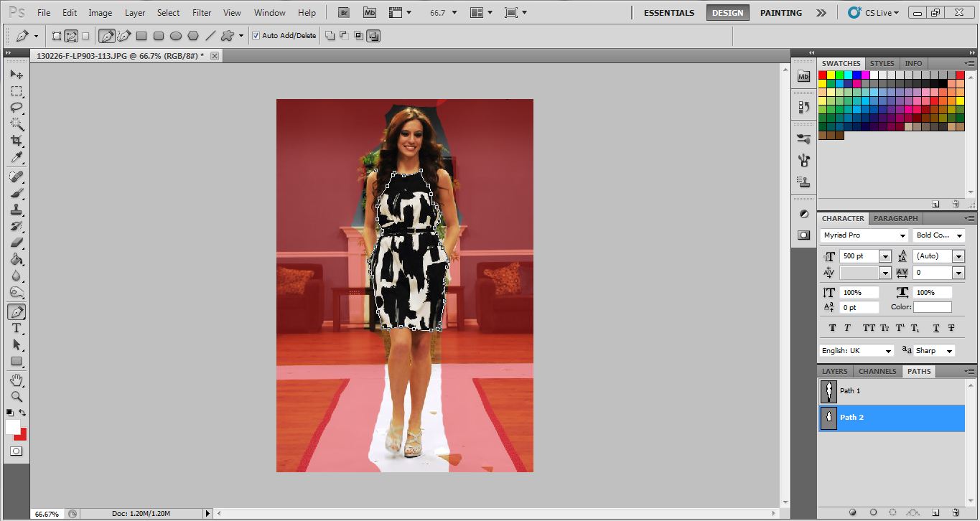Select Add to path area option

[x=330, y=35]
